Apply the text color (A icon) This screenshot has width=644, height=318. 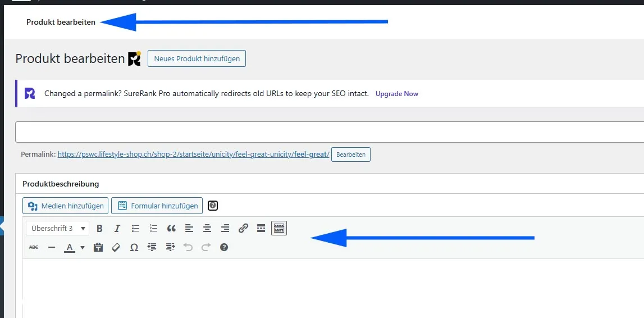(70, 247)
